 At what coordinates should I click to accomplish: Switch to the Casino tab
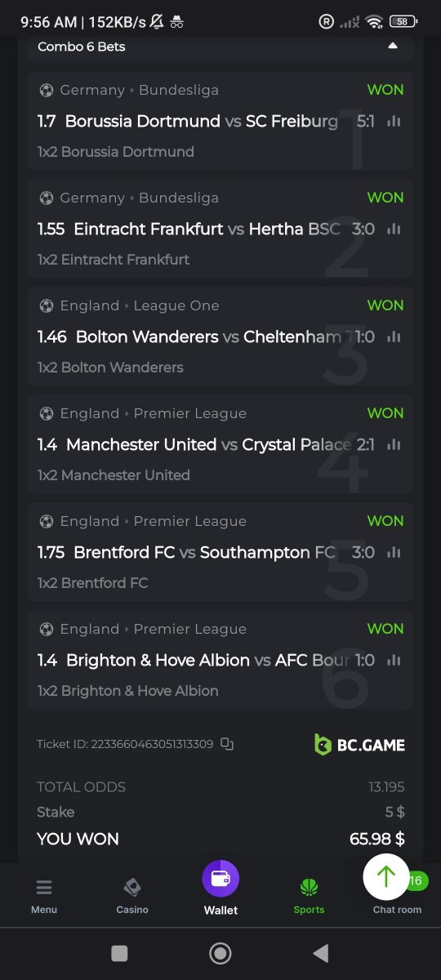132,896
